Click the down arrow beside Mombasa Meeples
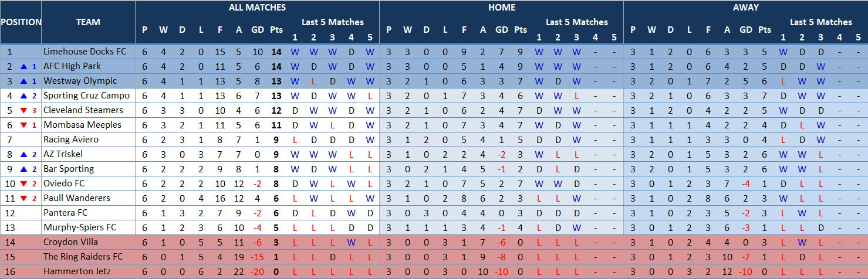 coord(24,125)
